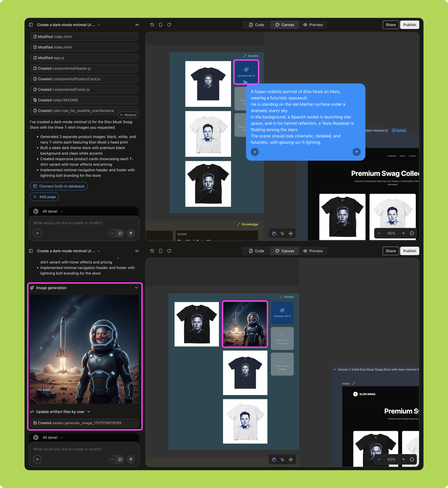Expand Update artifact files by user
This screenshot has width=448, height=488.
89,412
